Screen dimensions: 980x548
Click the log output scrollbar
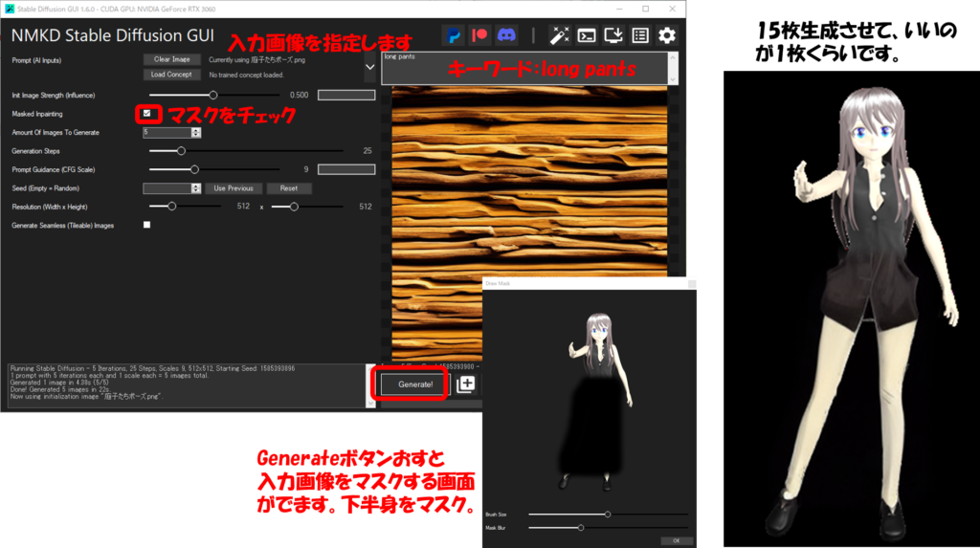pyautogui.click(x=370, y=385)
